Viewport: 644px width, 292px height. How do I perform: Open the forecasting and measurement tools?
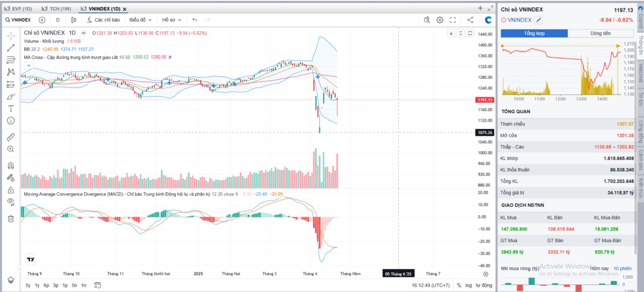pos(10,84)
